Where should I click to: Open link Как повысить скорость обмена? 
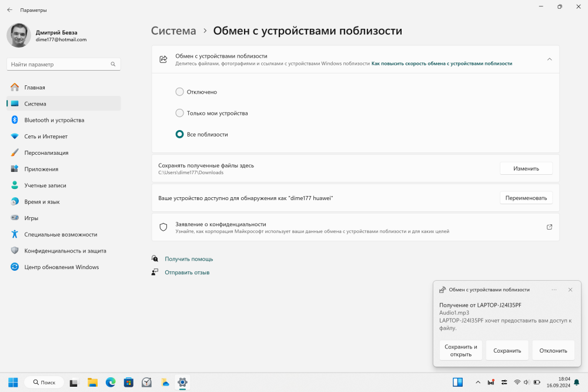(442, 64)
